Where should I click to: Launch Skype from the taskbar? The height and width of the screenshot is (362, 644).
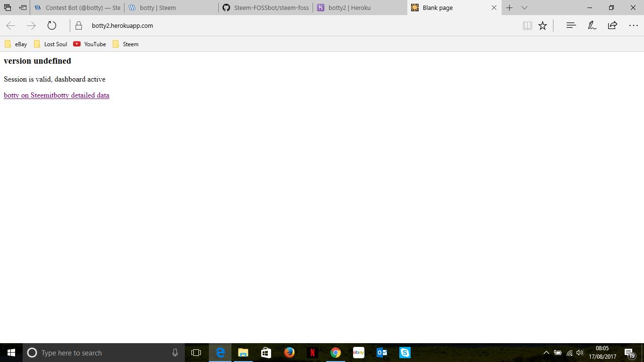405,353
